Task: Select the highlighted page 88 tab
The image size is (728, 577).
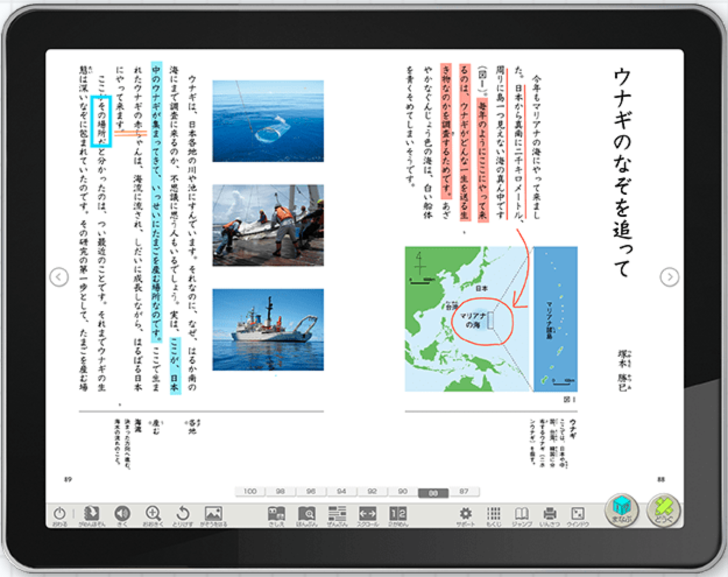Action: (x=433, y=492)
